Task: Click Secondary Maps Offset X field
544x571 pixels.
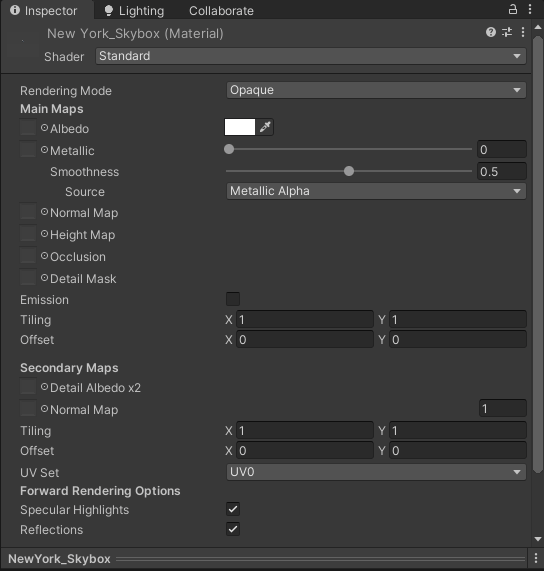Action: [x=305, y=450]
